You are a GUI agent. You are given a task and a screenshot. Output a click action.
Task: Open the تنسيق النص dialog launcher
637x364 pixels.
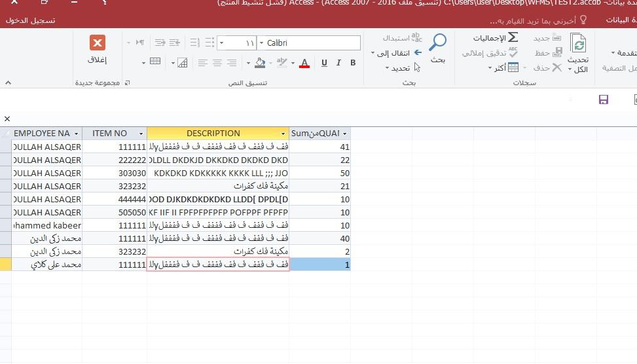coord(128,83)
